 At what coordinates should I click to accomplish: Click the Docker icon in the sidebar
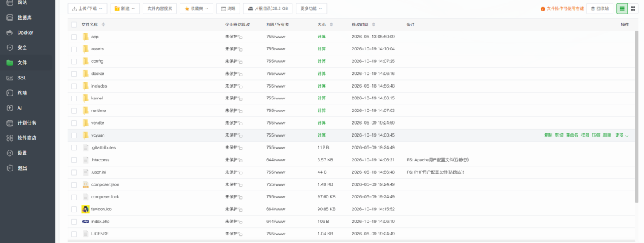(x=10, y=33)
